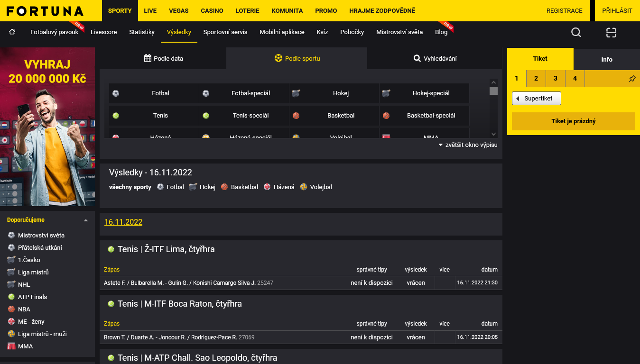Open the Livescore link
The height and width of the screenshot is (364, 640).
click(104, 32)
